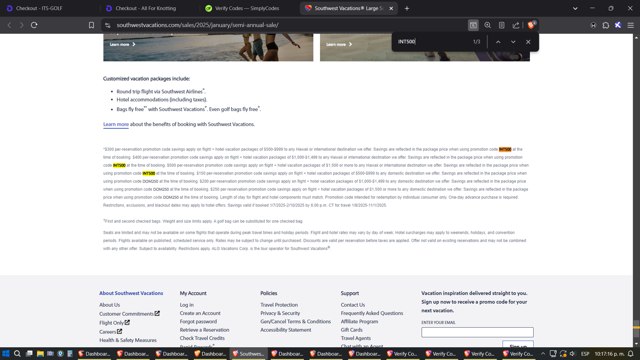
Task: Click Contact Us support link
Action: (x=353, y=305)
